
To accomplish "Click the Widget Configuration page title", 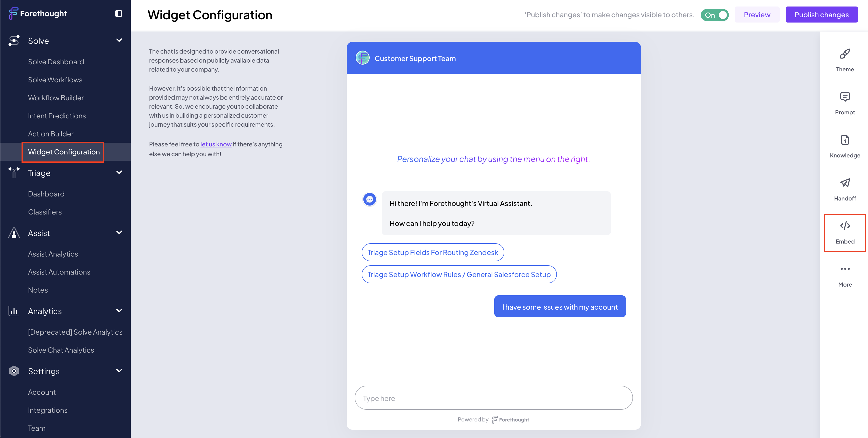I will pyautogui.click(x=209, y=15).
